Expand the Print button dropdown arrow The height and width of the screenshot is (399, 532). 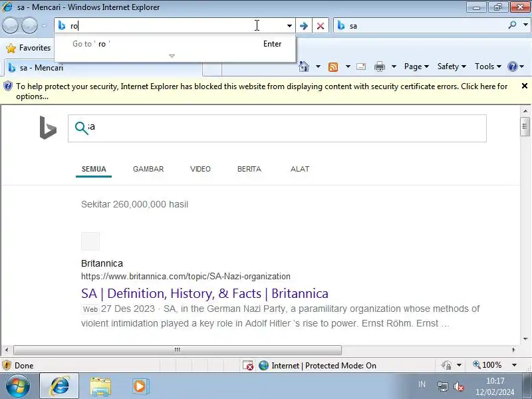tap(394, 66)
